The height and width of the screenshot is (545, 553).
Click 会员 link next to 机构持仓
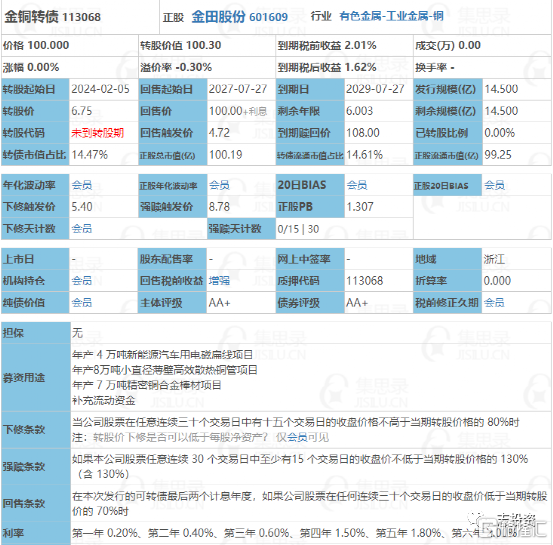click(x=82, y=281)
